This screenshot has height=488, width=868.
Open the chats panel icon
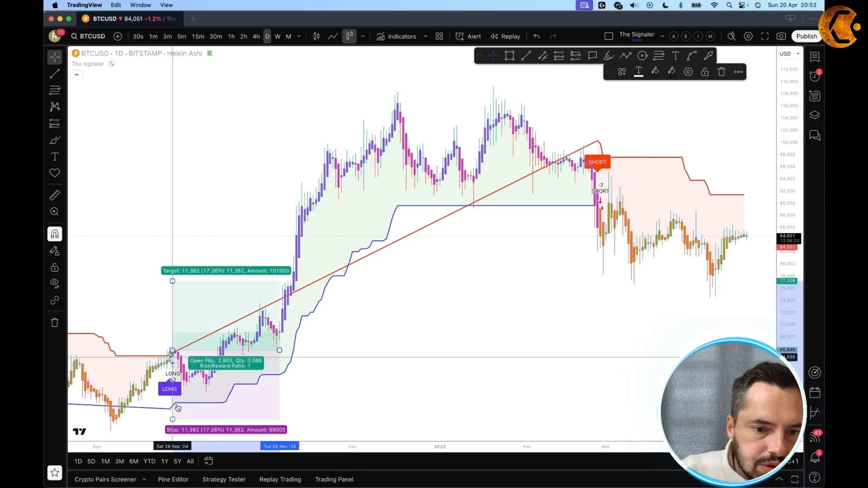tap(815, 136)
